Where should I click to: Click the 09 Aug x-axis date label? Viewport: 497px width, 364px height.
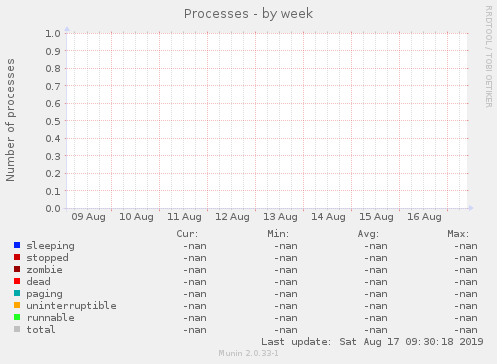88,217
